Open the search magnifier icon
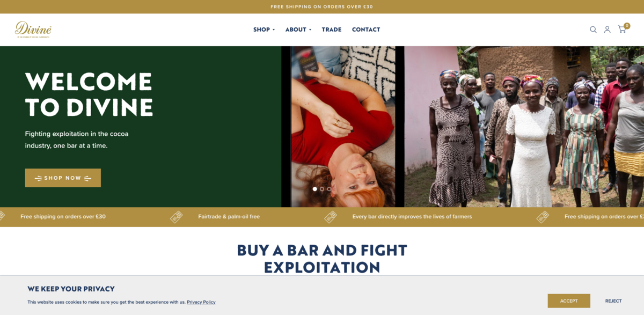 [x=593, y=30]
